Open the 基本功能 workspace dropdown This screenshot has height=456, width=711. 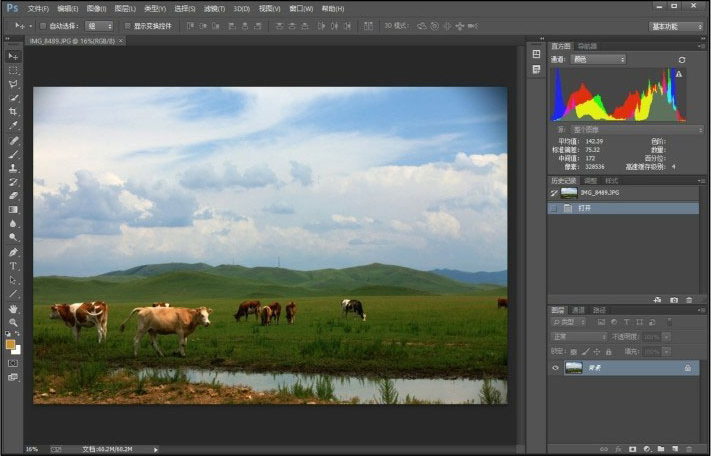pos(676,26)
